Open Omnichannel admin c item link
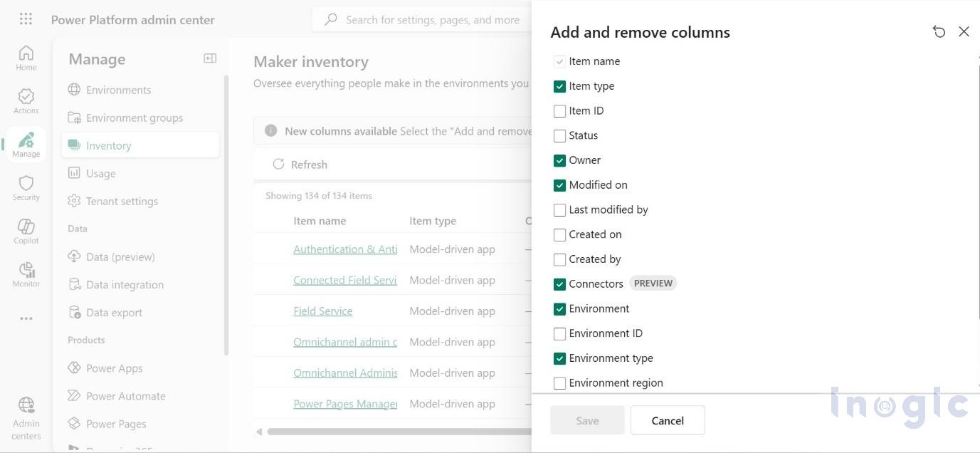 pos(345,342)
